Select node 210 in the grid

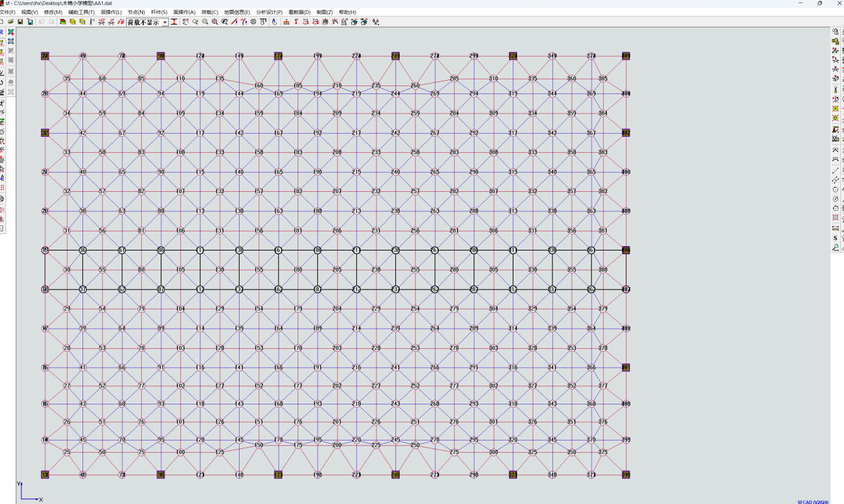pyautogui.click(x=337, y=86)
